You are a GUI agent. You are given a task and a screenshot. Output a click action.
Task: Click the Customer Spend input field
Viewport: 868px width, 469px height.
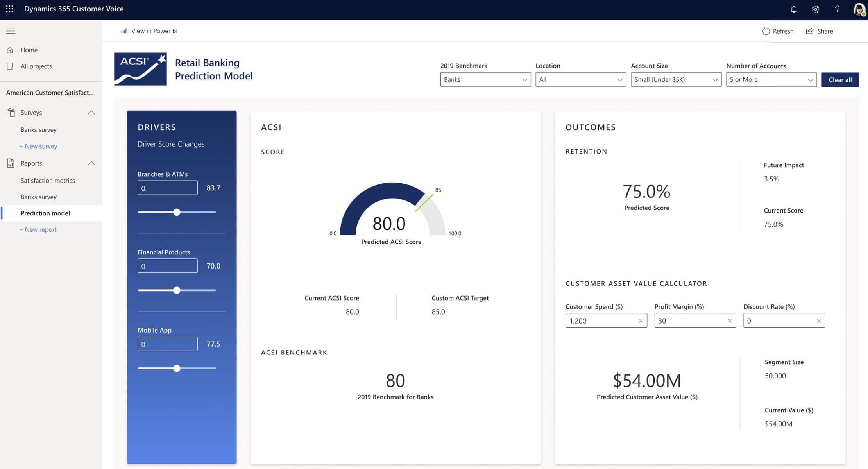click(x=606, y=320)
